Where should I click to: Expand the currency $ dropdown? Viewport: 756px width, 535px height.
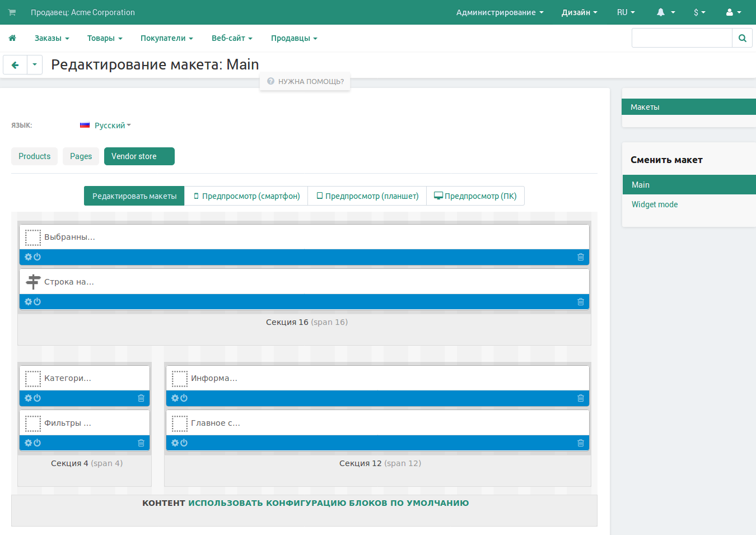699,12
